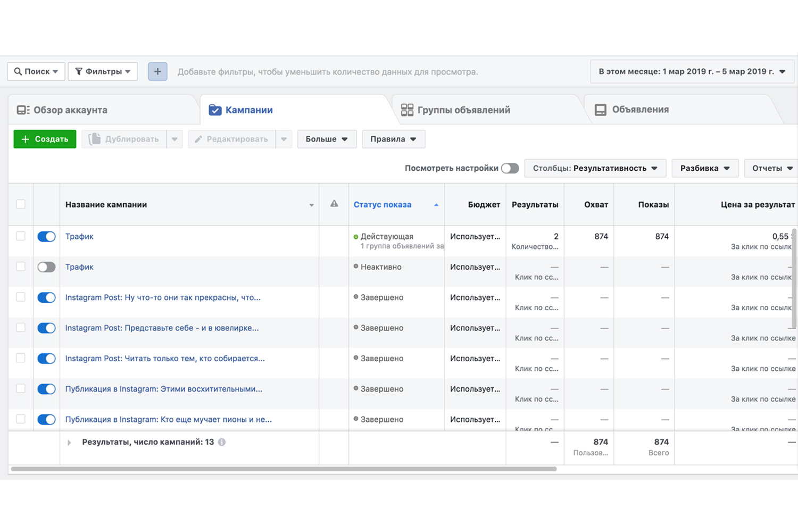Turn off the active Трафик campaign toggle
798x532 pixels.
pyautogui.click(x=46, y=237)
